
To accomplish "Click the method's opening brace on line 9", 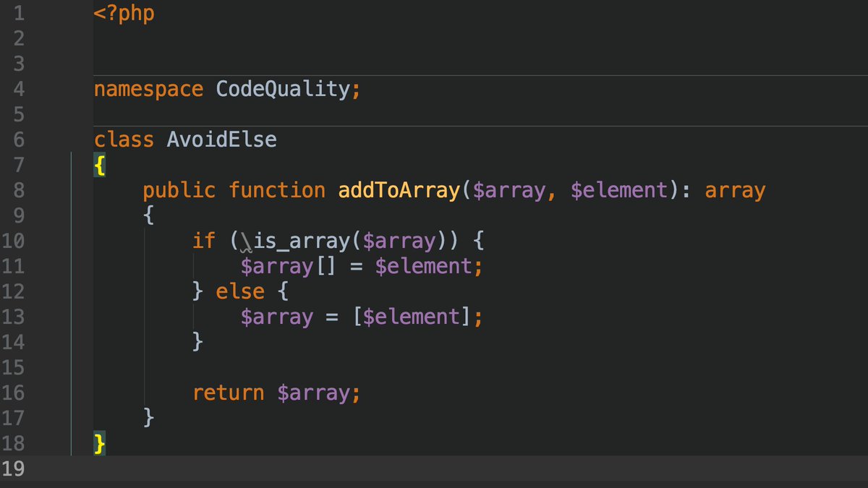I will pos(149,216).
